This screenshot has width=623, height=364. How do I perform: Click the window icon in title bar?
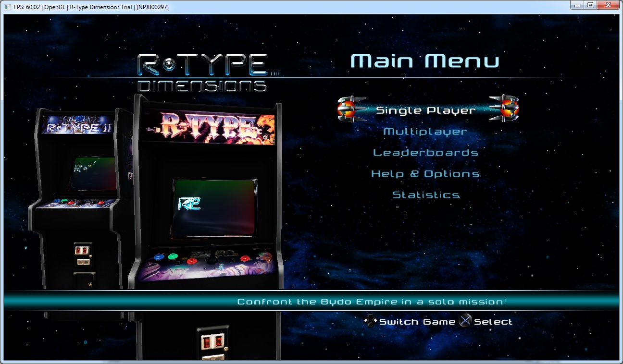[x=7, y=7]
